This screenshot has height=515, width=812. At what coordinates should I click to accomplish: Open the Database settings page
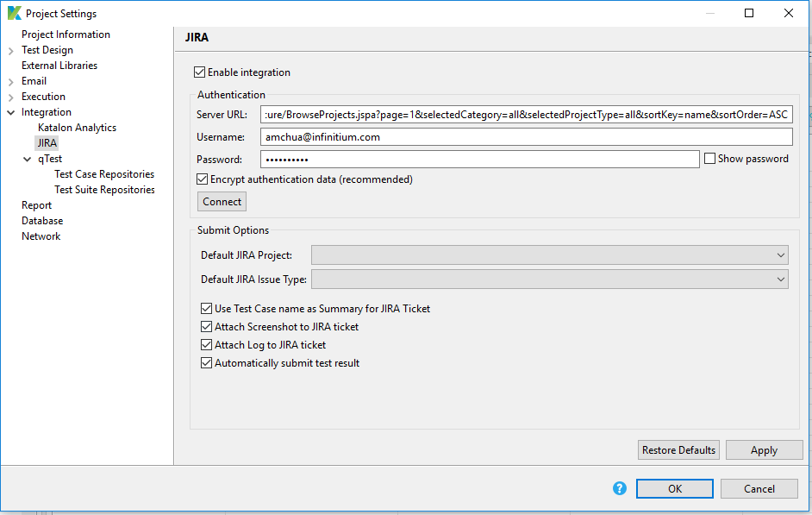pos(42,221)
